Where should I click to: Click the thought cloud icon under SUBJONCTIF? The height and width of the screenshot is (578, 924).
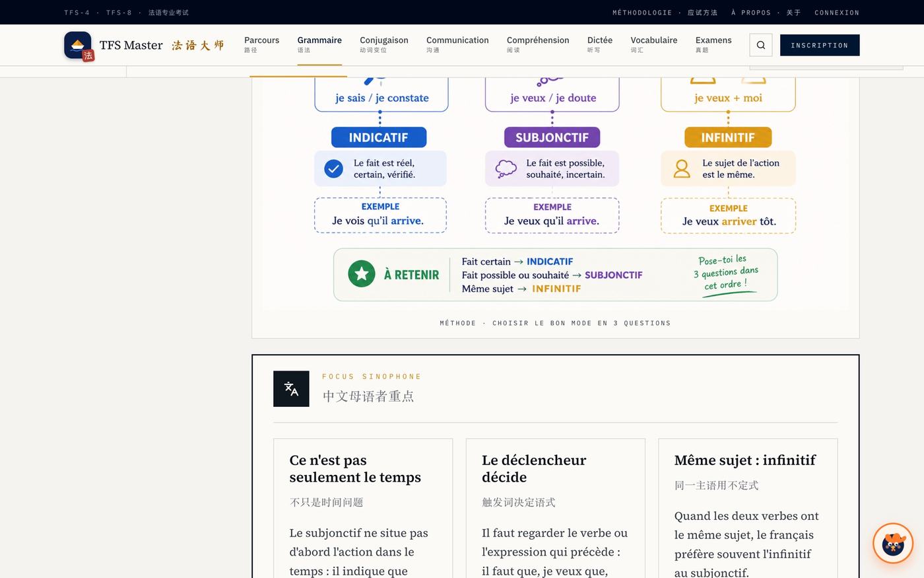506,168
